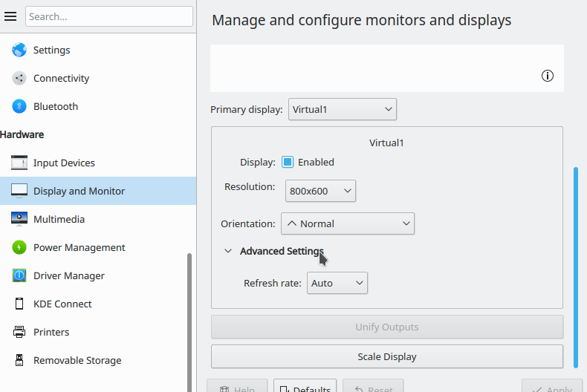The image size is (587, 392).
Task: Click the Bluetooth icon in sidebar
Action: click(19, 106)
